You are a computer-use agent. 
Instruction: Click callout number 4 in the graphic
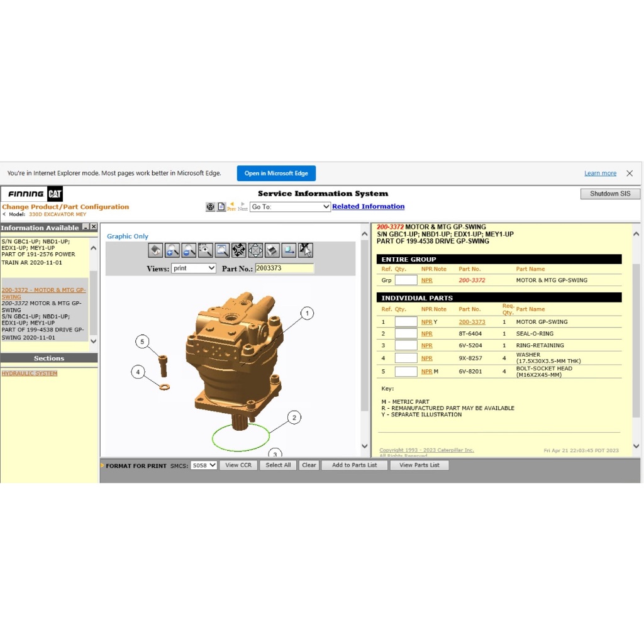[138, 372]
